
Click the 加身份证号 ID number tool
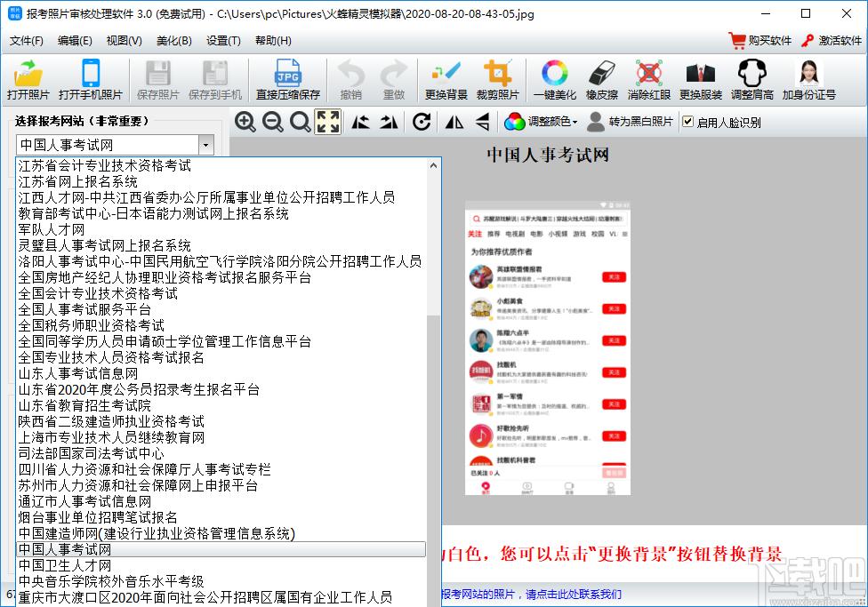808,79
